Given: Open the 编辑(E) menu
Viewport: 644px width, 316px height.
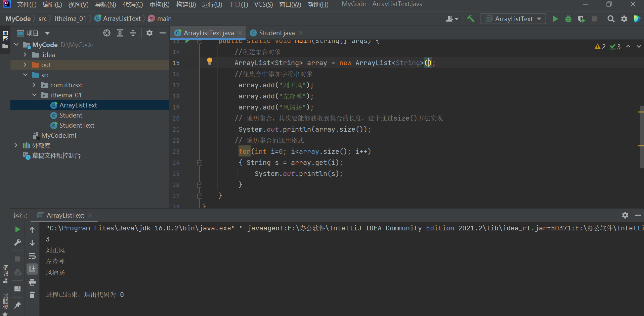Looking at the screenshot, I should (x=52, y=4).
